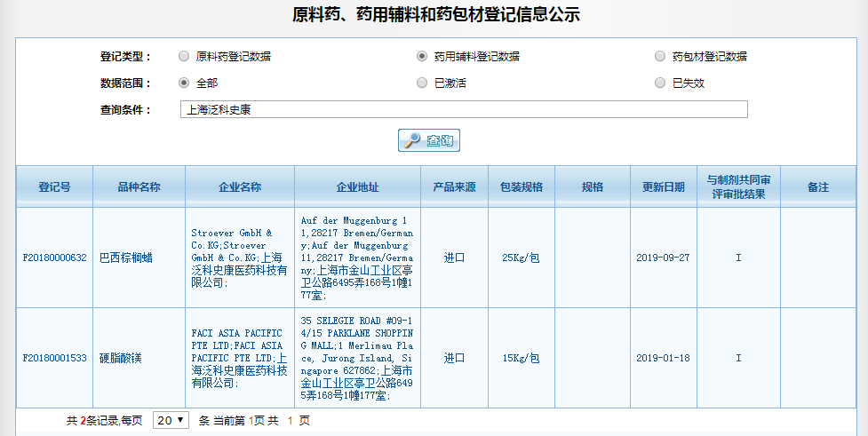Select 原料药登记数据 radio button
This screenshot has height=436, width=868.
pos(183,57)
